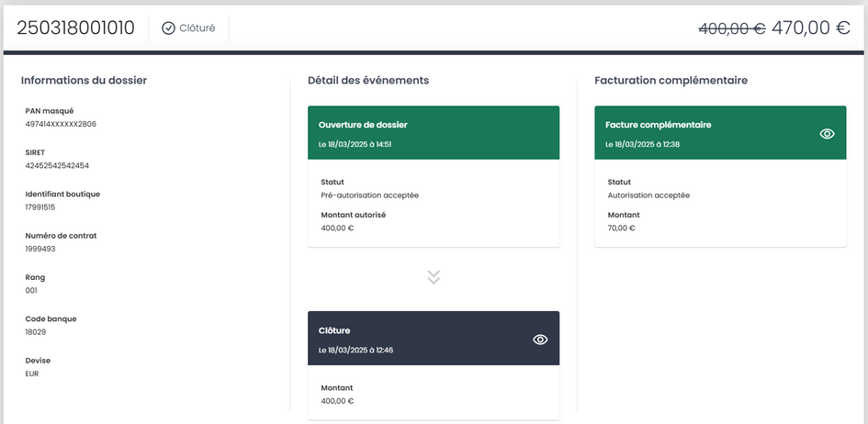
Task: Click the double chevron between events
Action: click(x=434, y=277)
